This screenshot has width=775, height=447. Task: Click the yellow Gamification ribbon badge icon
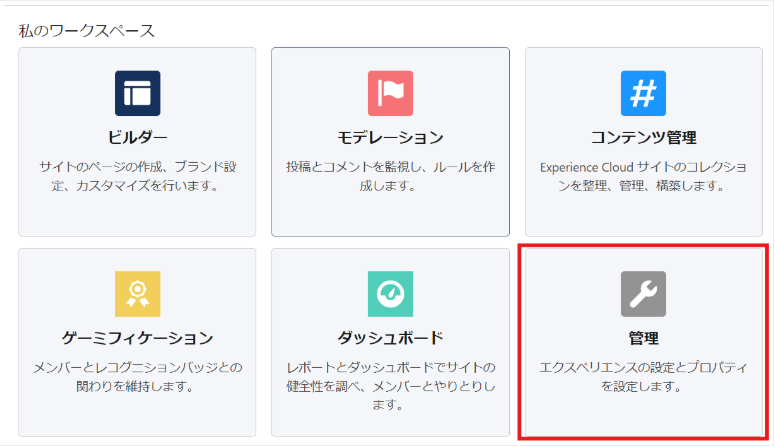pyautogui.click(x=137, y=294)
